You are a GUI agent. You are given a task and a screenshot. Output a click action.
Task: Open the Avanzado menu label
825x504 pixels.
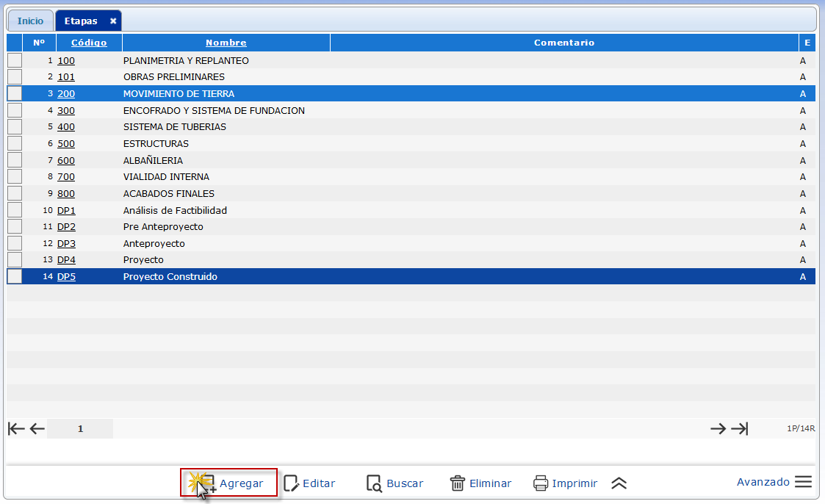(763, 482)
